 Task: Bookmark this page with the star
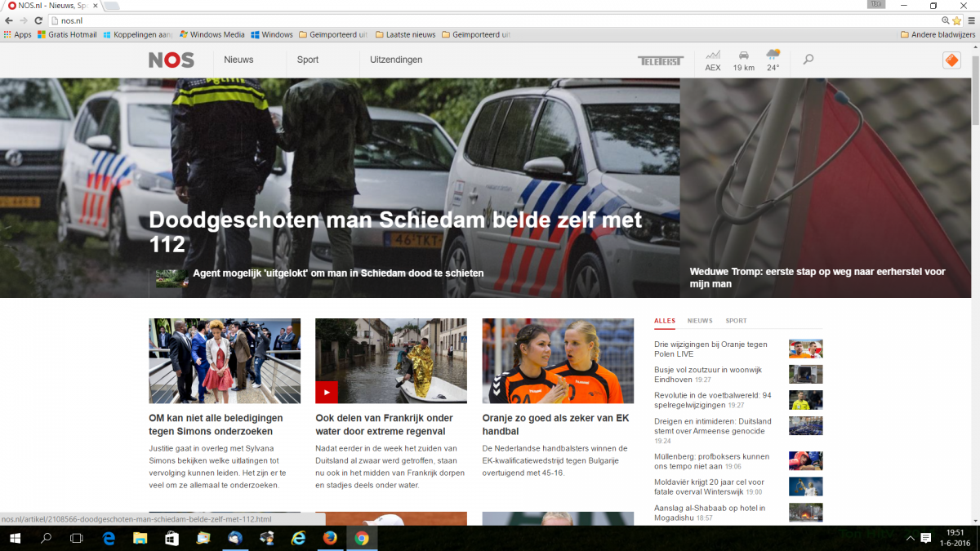point(956,20)
